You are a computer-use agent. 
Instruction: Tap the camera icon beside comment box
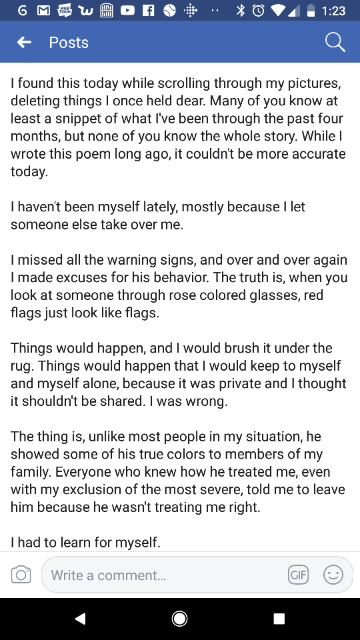[x=21, y=575]
